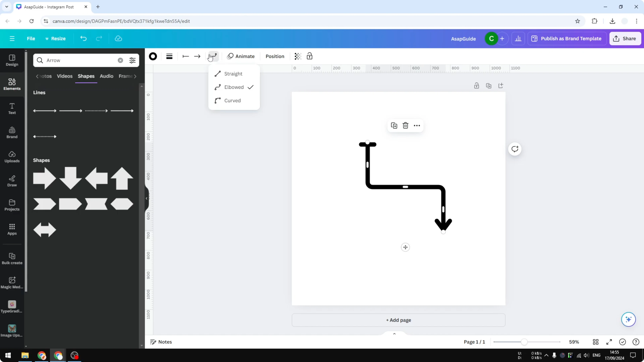Open the Notes panel
This screenshot has height=362, width=644.
[x=161, y=342]
